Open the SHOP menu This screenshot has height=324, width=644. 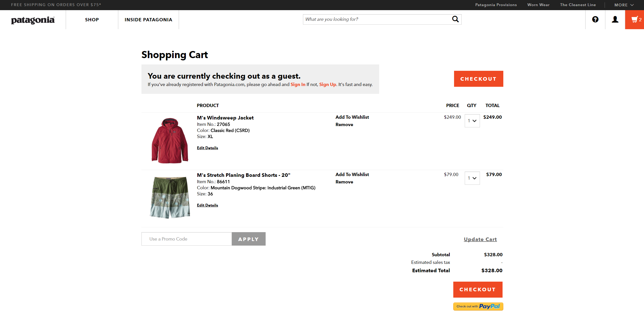point(92,20)
